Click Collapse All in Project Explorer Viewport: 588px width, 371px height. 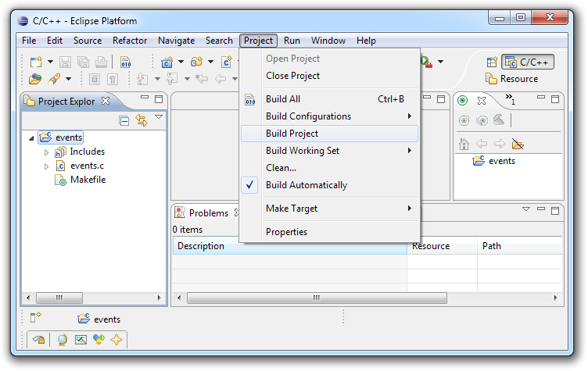coord(124,120)
